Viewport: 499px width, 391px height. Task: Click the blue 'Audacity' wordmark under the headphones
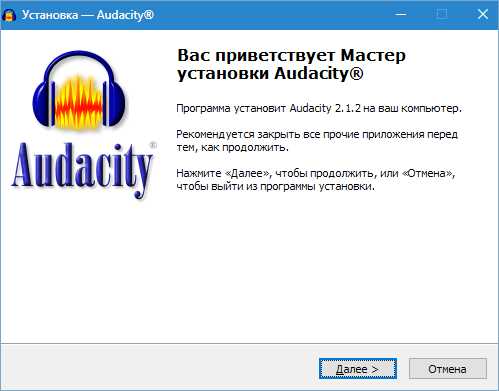tap(83, 170)
